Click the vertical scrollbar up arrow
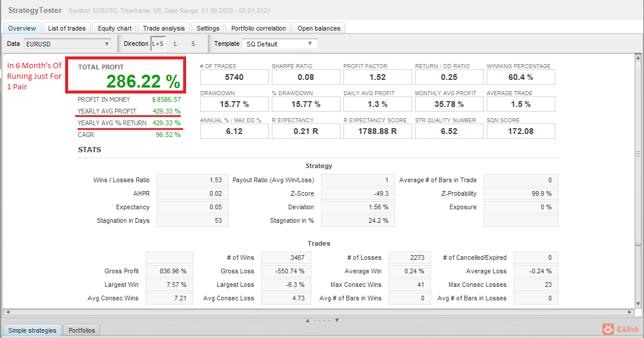 click(638, 57)
